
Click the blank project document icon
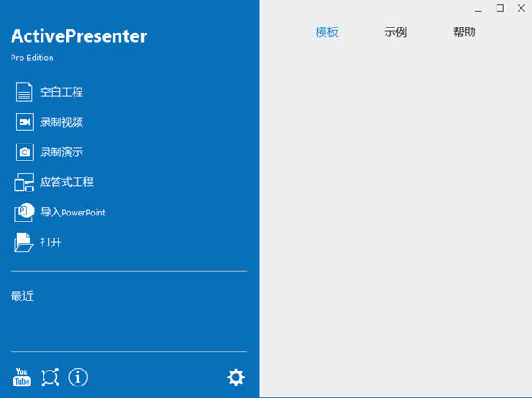[24, 92]
